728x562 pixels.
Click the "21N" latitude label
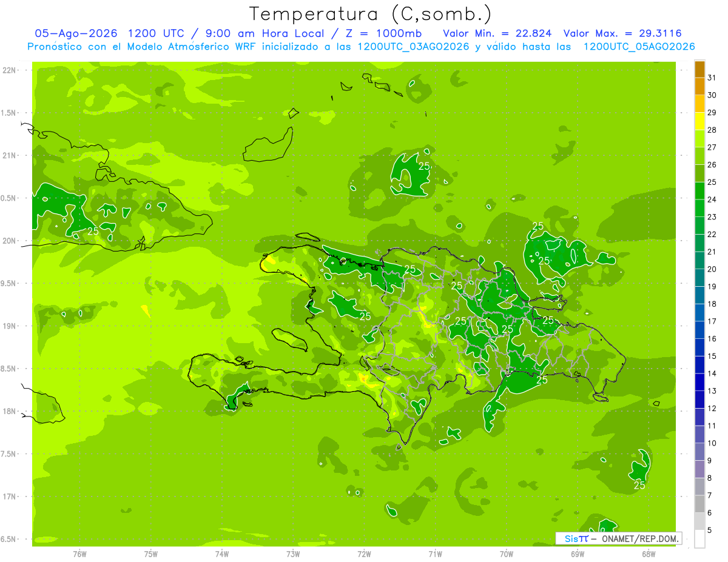click(x=9, y=156)
